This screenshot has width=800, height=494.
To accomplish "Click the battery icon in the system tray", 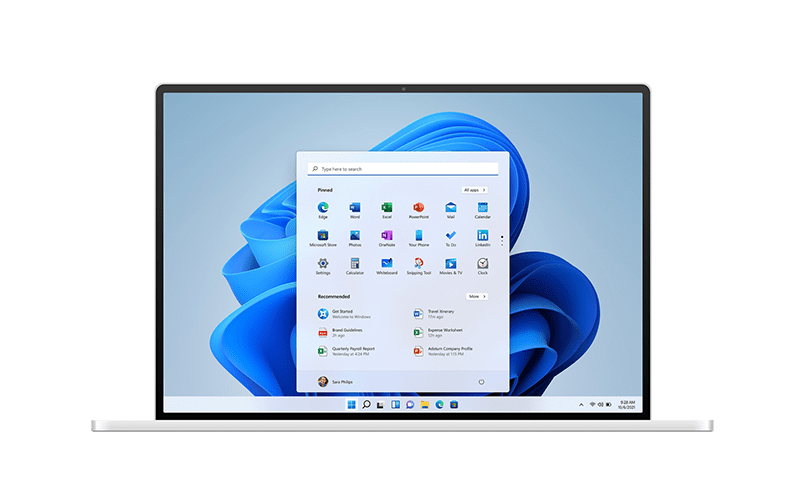I will tap(609, 404).
